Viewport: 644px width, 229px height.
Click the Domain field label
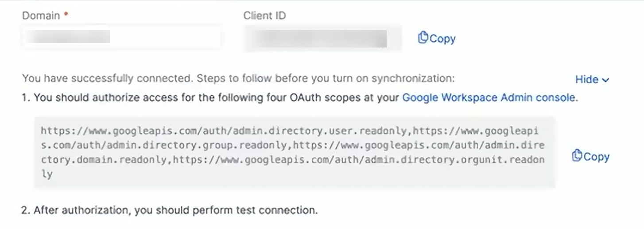click(41, 16)
